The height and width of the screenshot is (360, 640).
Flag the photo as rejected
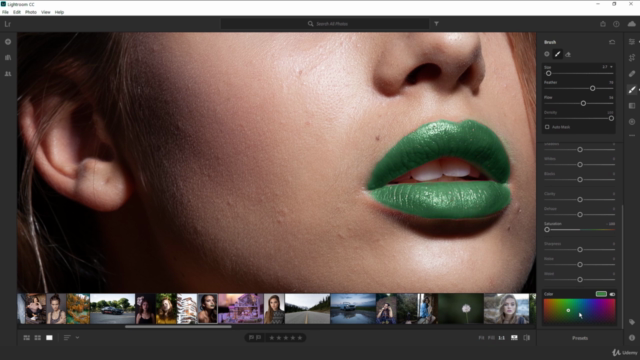258,338
